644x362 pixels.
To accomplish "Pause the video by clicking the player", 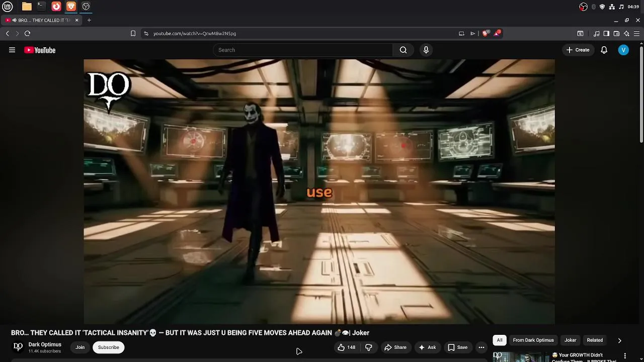I will [319, 192].
